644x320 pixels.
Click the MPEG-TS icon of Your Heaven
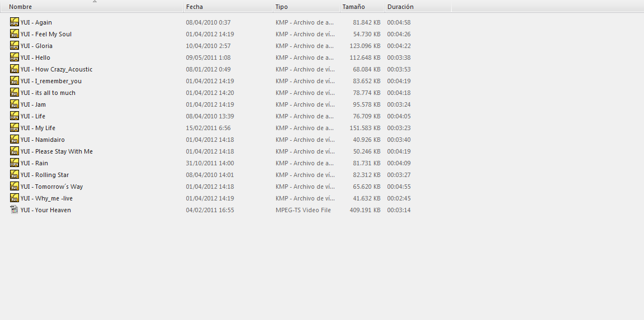pos(15,209)
